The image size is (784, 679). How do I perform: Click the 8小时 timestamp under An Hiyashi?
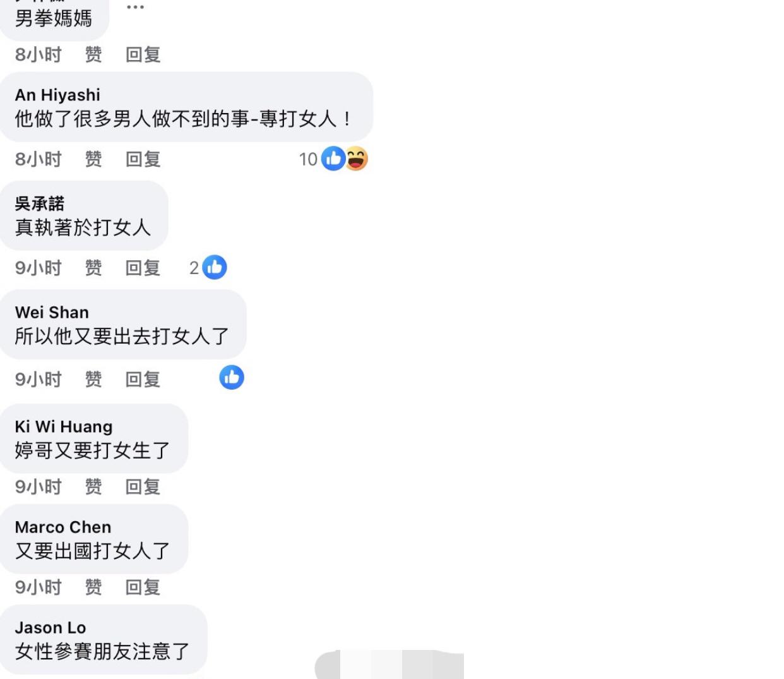click(x=39, y=159)
